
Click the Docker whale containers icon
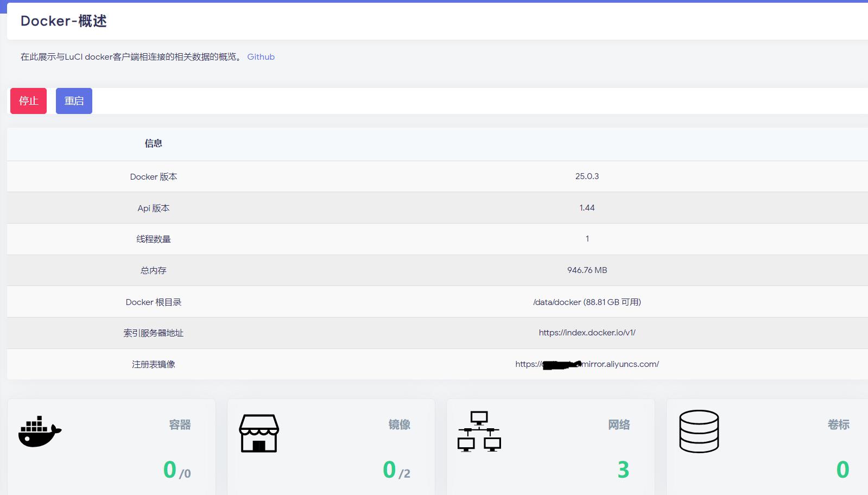[40, 432]
